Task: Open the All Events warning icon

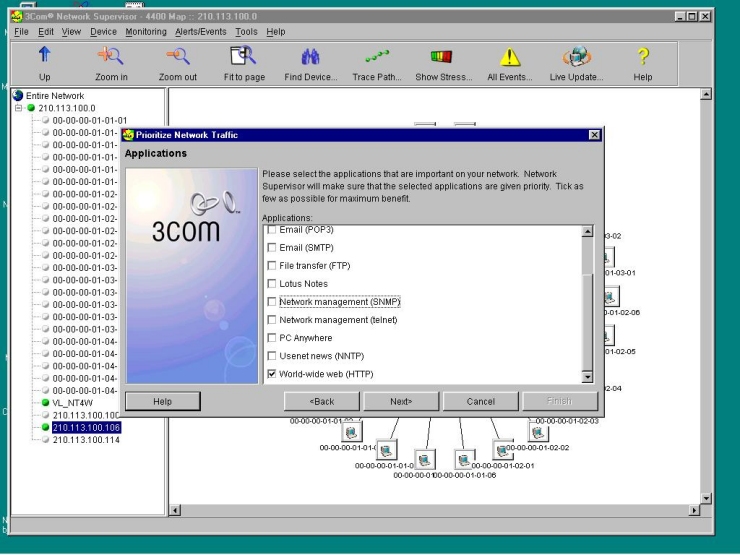Action: (x=509, y=58)
